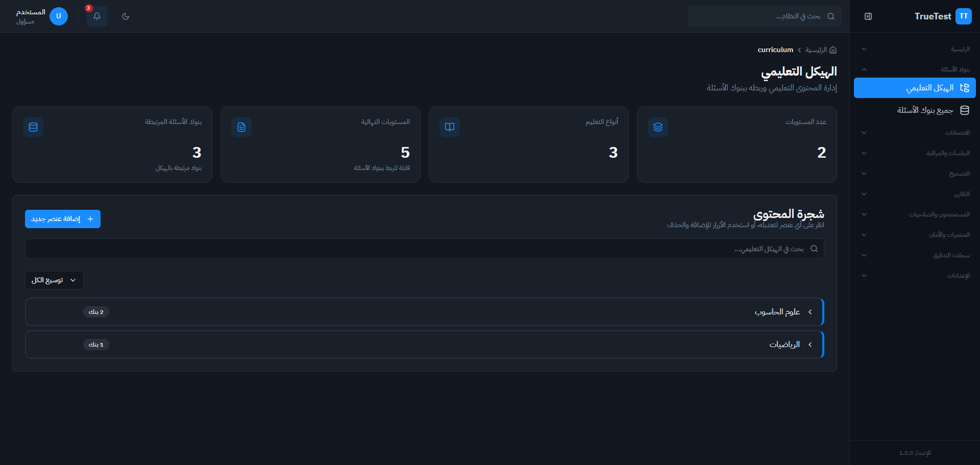Expand the علوم الحاسوب tree node
Screen dimensions: 980x465
pos(810,312)
